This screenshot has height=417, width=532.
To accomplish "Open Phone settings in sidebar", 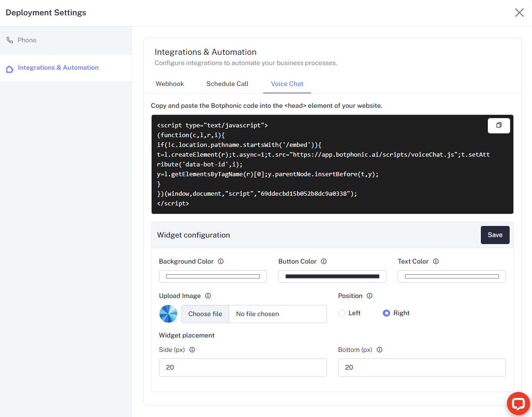I will pos(27,40).
